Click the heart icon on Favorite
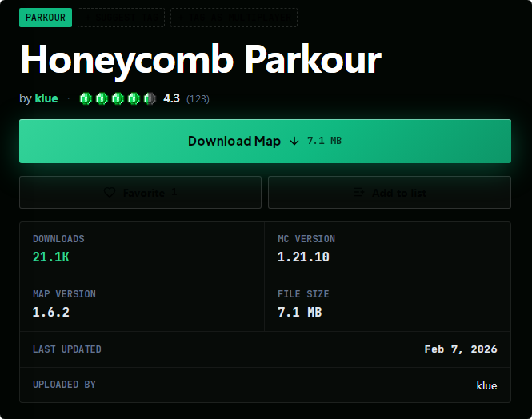Image resolution: width=532 pixels, height=419 pixels. (110, 192)
